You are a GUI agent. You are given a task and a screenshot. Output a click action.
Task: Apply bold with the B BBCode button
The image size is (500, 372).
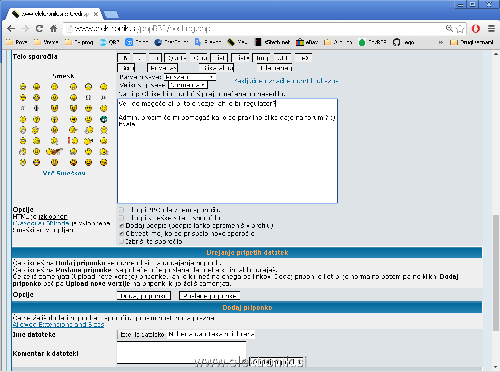click(x=124, y=58)
